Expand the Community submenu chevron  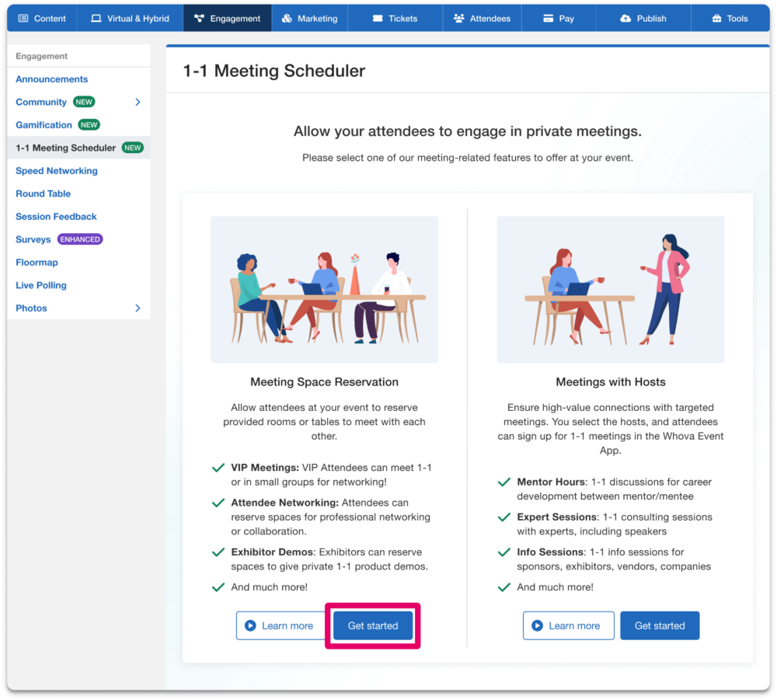click(138, 102)
